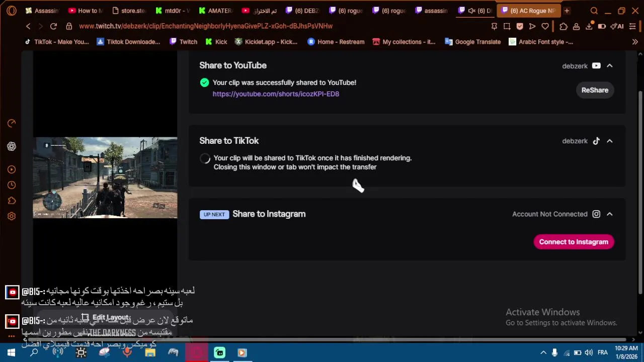Open the browser AI assistant button
Viewport: 644px width, 362px height.
pos(617,26)
